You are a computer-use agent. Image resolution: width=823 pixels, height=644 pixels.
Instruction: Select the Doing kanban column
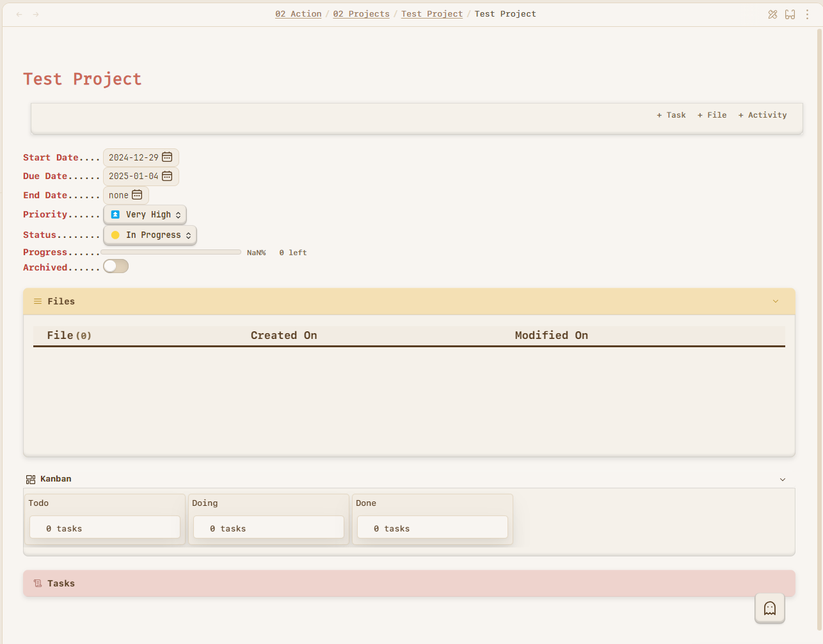tap(269, 519)
